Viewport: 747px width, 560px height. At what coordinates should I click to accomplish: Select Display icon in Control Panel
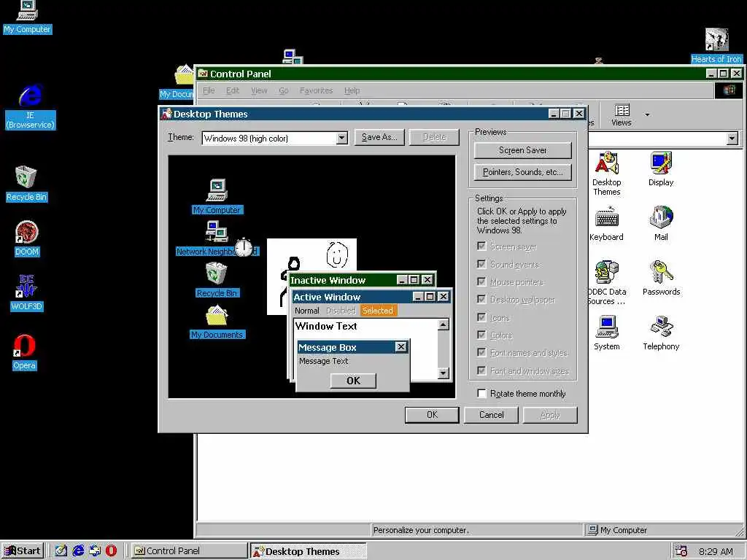tap(661, 168)
